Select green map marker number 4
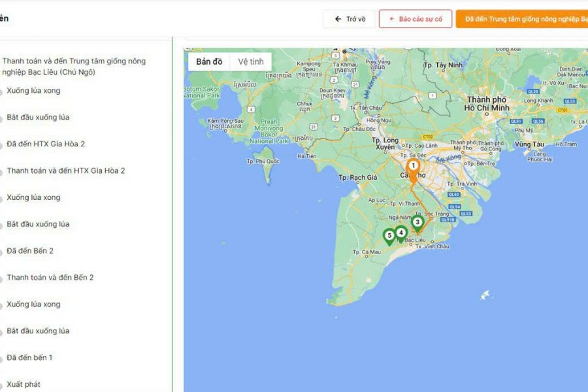 pyautogui.click(x=400, y=232)
